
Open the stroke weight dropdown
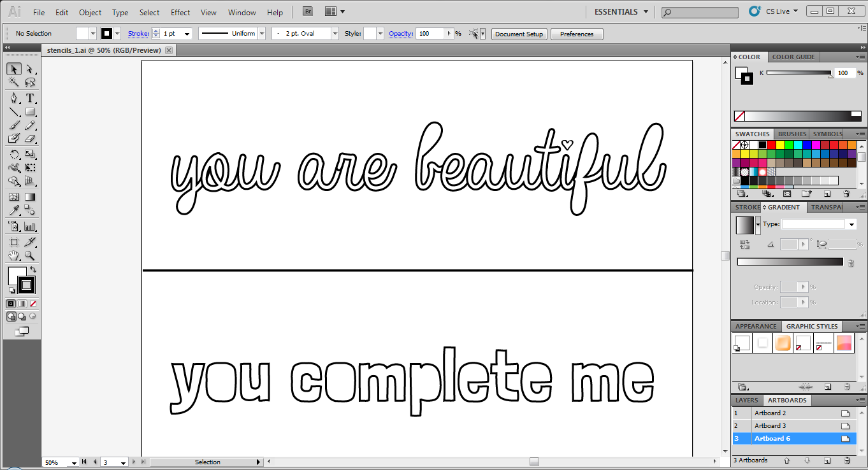tap(187, 34)
